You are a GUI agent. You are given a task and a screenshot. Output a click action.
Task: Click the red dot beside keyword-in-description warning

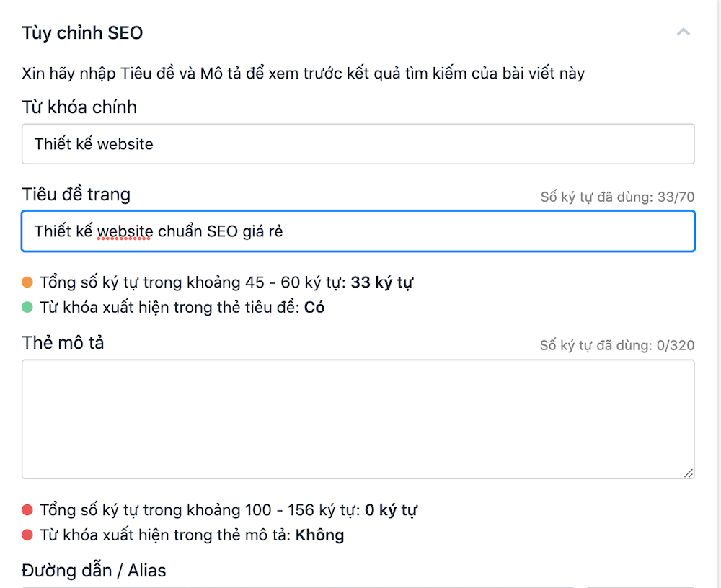27,535
